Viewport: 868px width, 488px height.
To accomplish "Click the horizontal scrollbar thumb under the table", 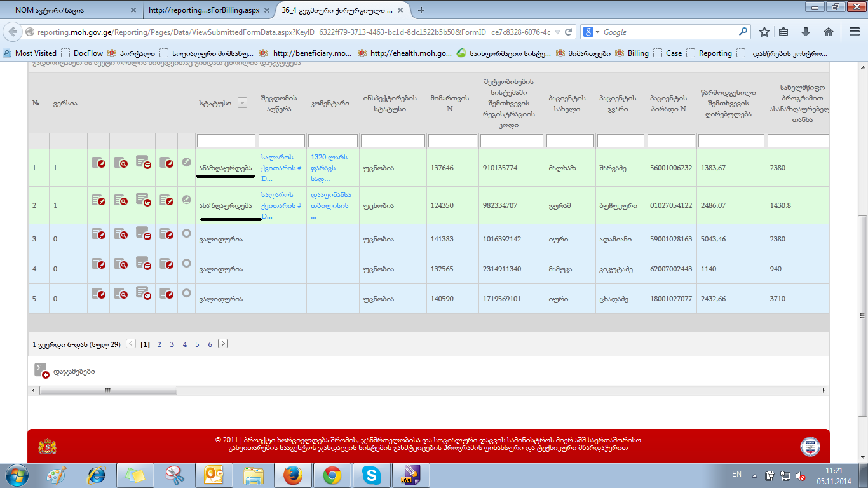I will coord(108,391).
